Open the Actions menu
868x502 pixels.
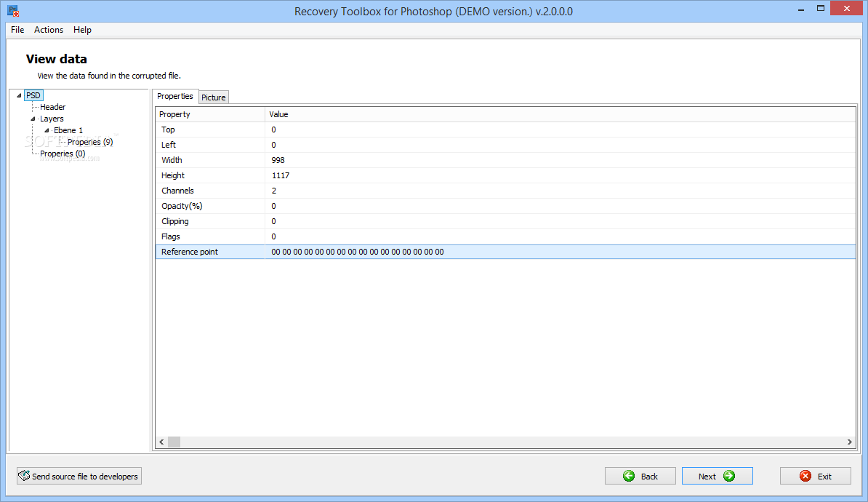(49, 30)
